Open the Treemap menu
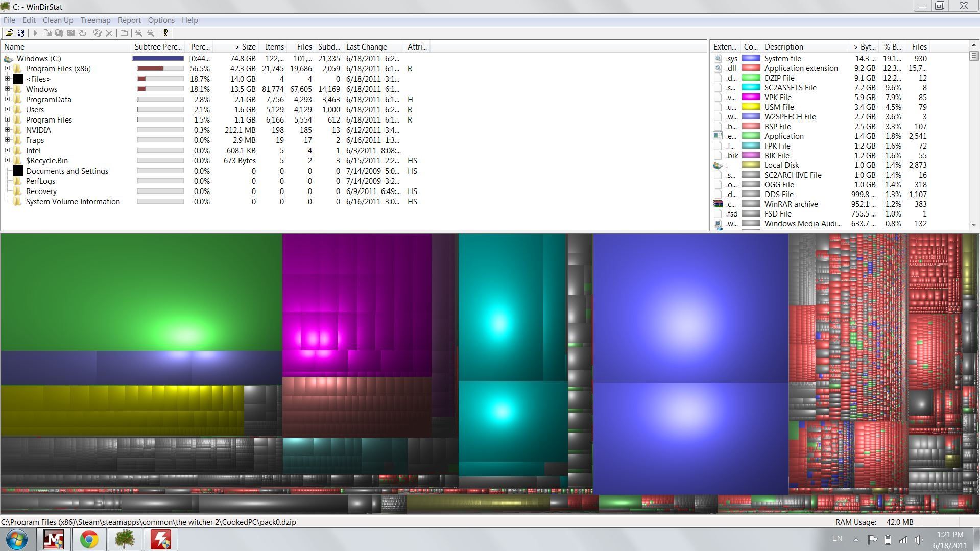The width and height of the screenshot is (980, 551). click(95, 20)
